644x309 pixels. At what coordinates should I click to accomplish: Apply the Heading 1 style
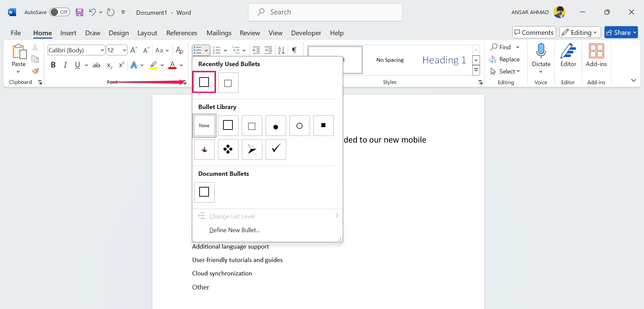click(x=444, y=60)
